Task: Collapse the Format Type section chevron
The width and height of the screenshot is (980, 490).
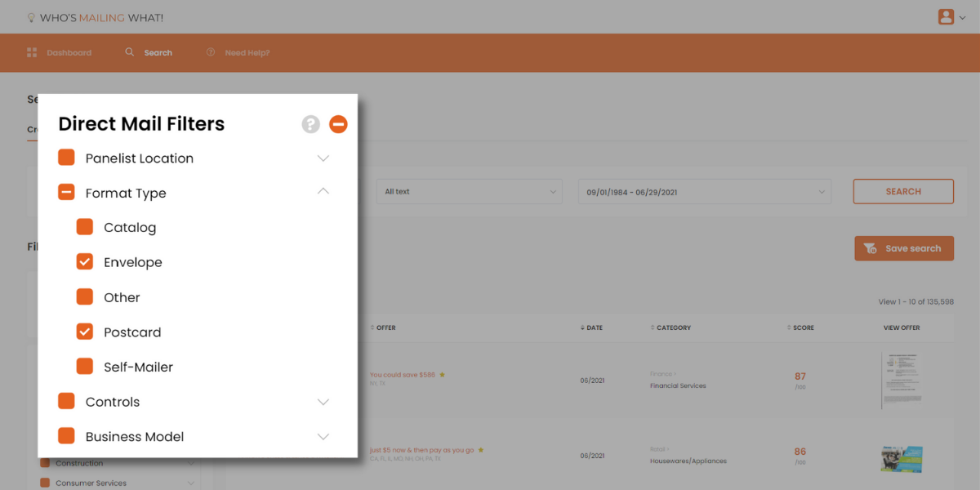Action: 323,191
